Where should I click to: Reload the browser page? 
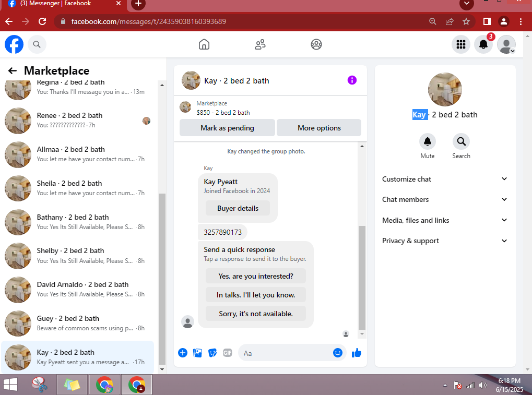click(42, 21)
